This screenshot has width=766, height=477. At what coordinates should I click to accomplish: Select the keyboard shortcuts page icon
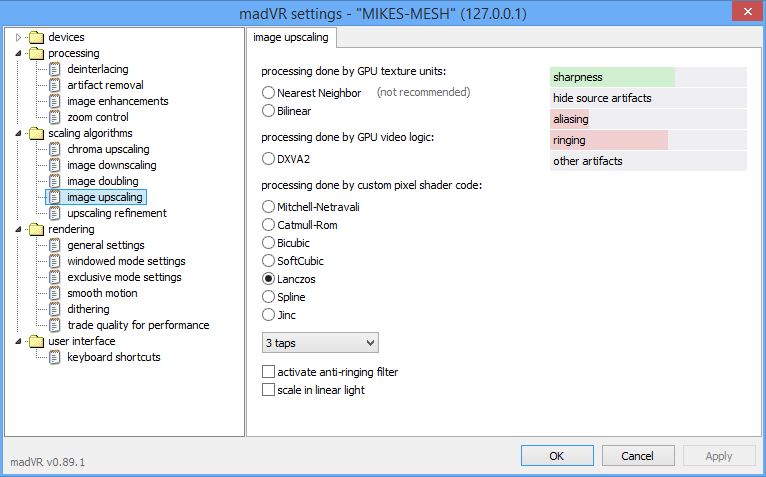pyautogui.click(x=55, y=357)
